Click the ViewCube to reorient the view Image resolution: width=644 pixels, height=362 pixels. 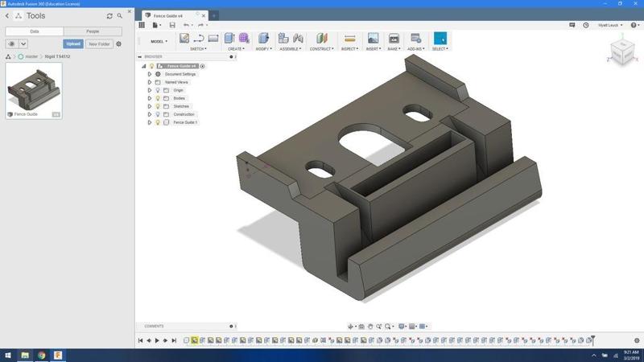(x=621, y=51)
